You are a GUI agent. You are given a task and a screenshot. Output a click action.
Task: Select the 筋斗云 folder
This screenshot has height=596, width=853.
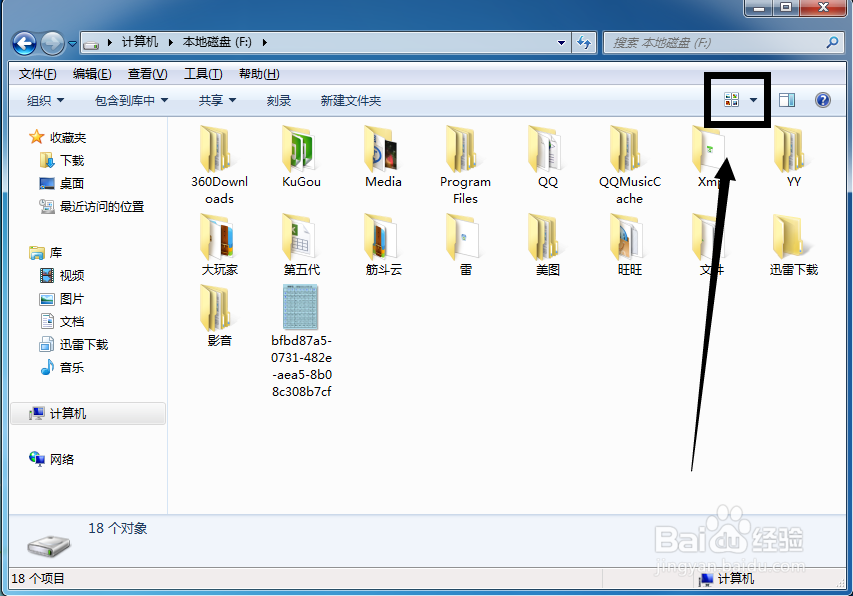coord(383,245)
